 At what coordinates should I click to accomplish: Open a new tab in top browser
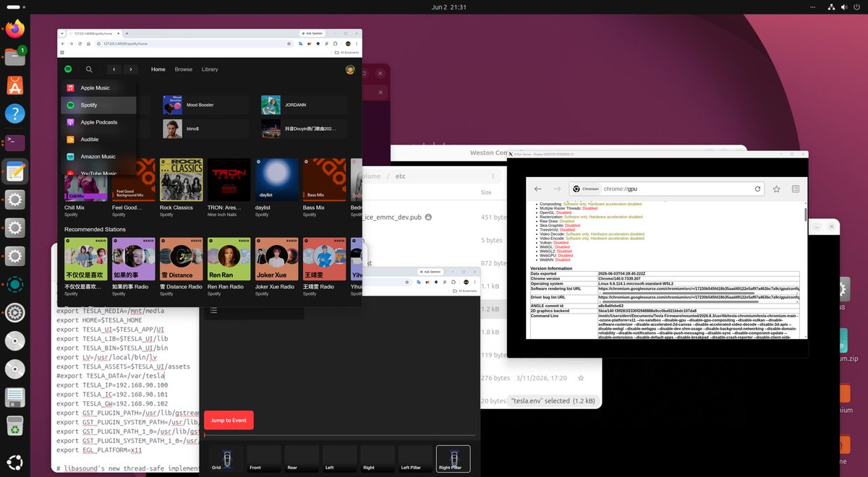point(127,33)
